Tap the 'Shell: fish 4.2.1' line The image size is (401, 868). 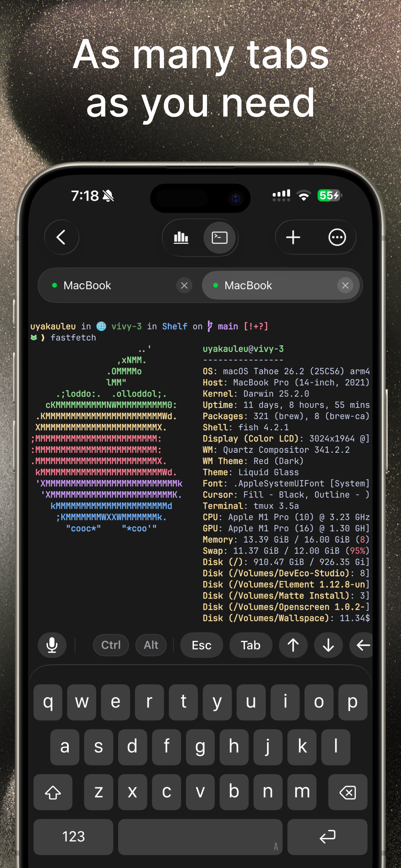[246, 428]
